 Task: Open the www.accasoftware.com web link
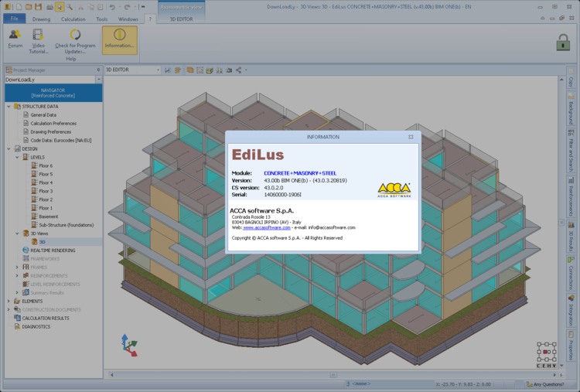(x=261, y=228)
